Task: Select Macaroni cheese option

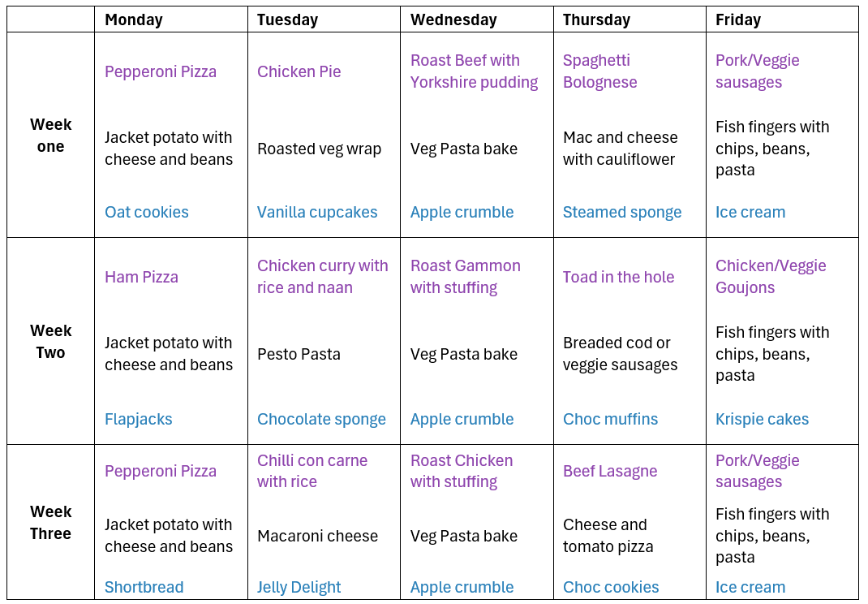Action: (318, 536)
